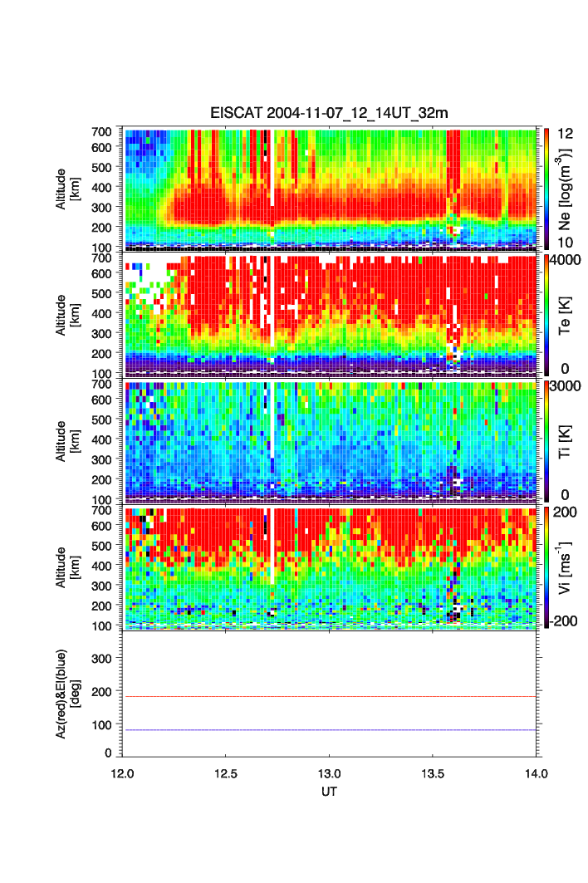Click the Ti ion temperature colorbar
Image resolution: width=588 pixels, height=883 pixels.
click(548, 440)
